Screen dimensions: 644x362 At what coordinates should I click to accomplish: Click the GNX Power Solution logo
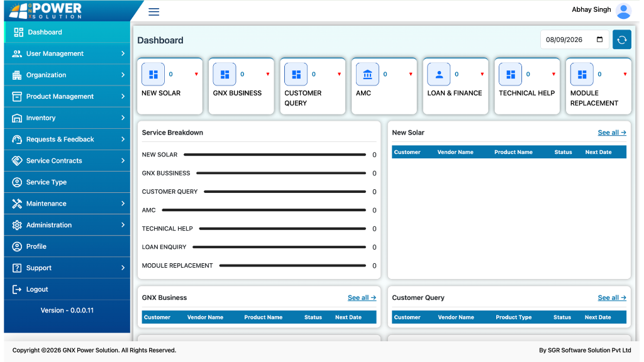click(x=45, y=11)
